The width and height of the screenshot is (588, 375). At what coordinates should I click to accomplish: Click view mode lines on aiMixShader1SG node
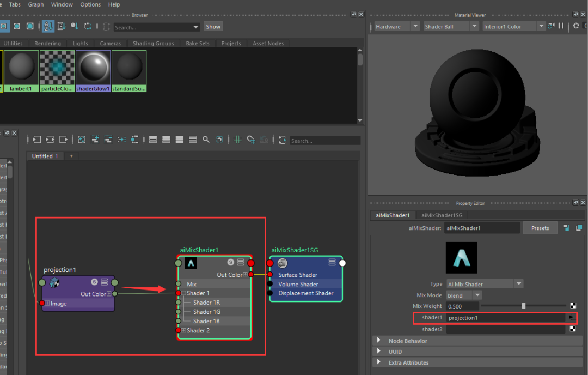[x=332, y=262]
